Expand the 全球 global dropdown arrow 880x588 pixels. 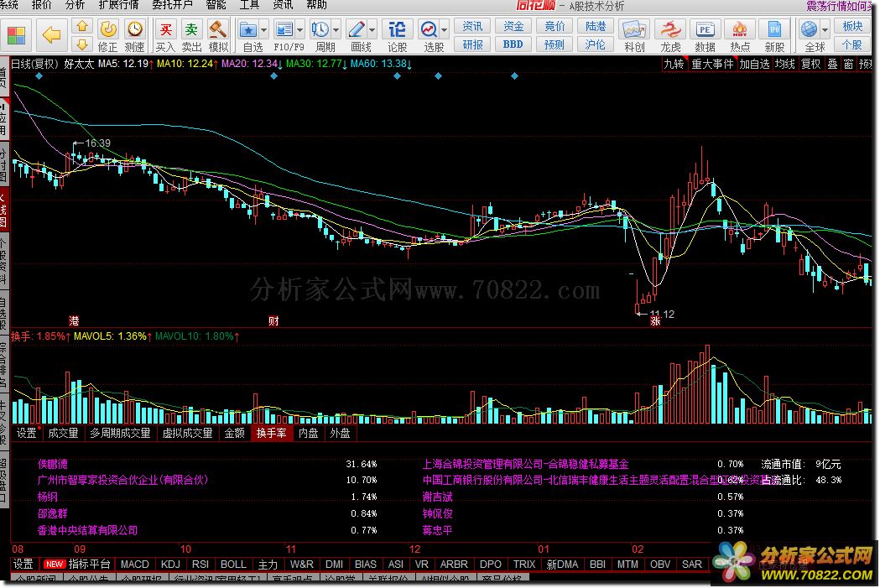click(x=825, y=29)
